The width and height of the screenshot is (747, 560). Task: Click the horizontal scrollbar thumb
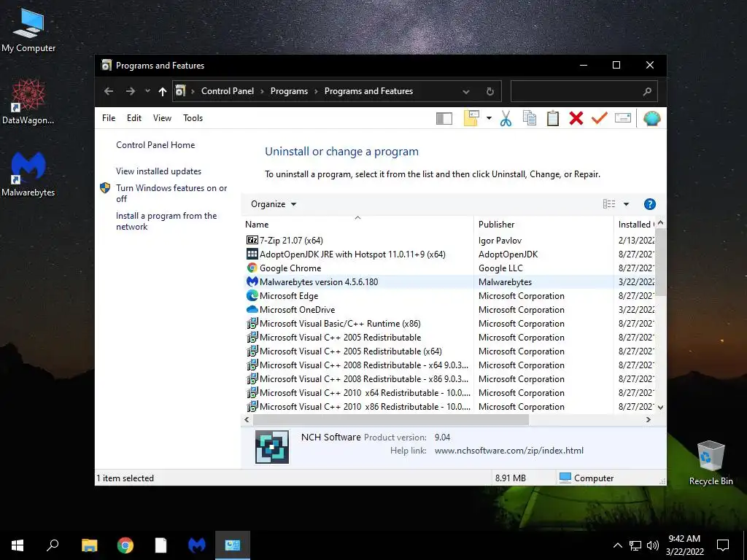[391, 419]
